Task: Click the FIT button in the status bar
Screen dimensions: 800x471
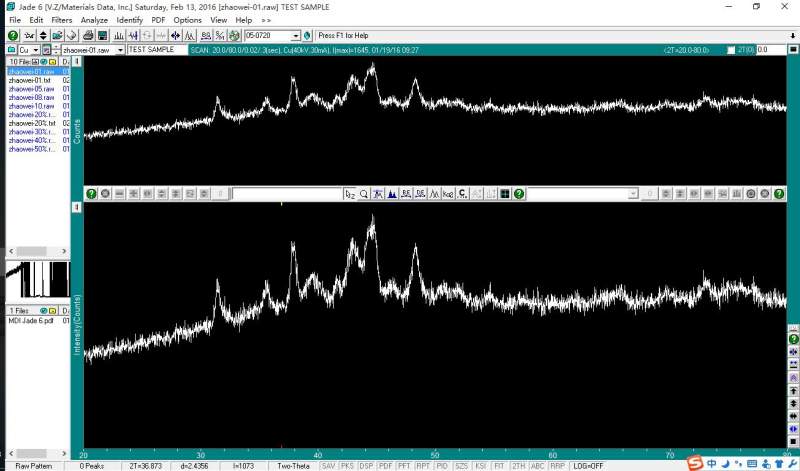Action: 499,466
